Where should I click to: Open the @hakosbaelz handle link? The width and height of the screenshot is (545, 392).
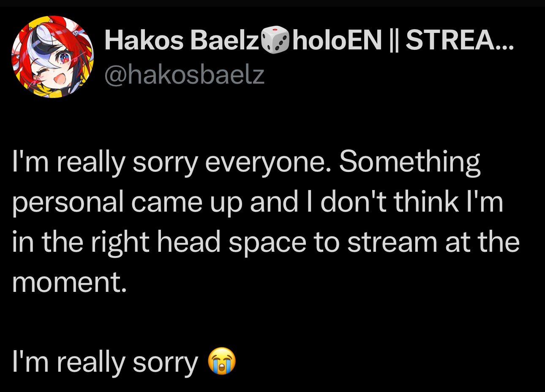point(184,75)
